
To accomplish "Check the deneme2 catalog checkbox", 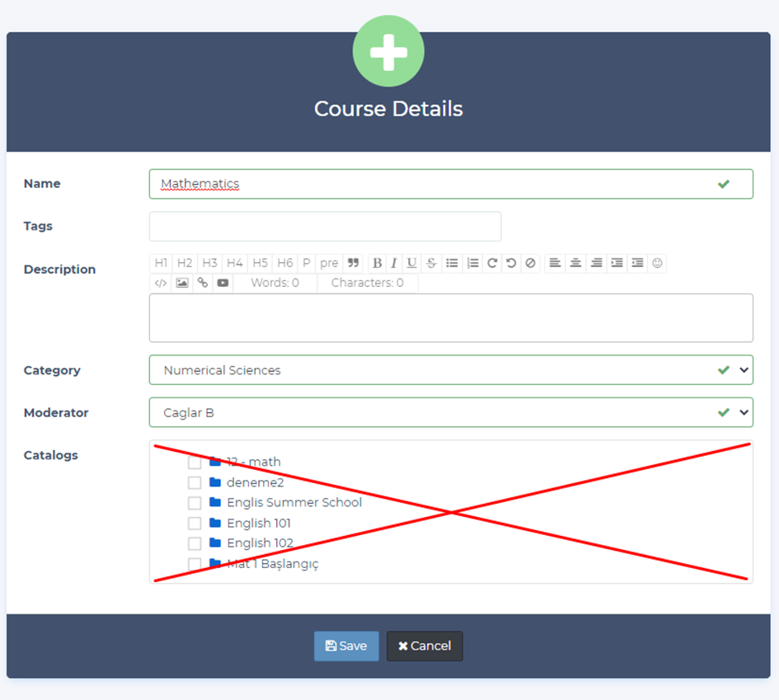I will coord(195,483).
